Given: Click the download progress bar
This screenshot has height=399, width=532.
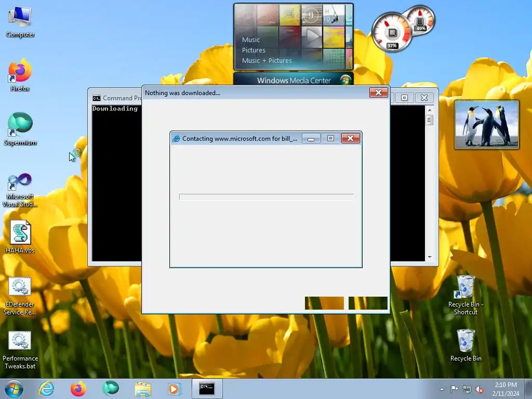Looking at the screenshot, I should click(x=267, y=197).
